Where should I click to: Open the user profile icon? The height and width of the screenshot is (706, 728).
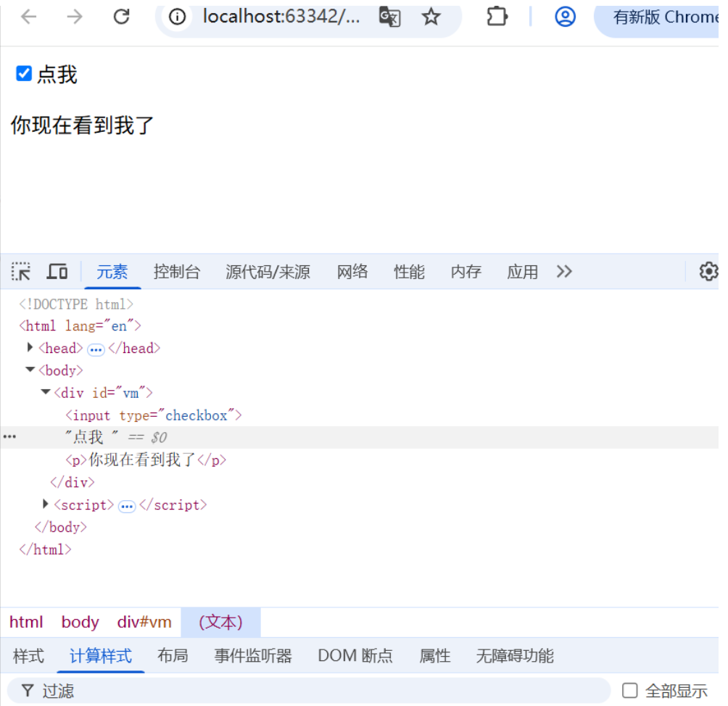565,17
